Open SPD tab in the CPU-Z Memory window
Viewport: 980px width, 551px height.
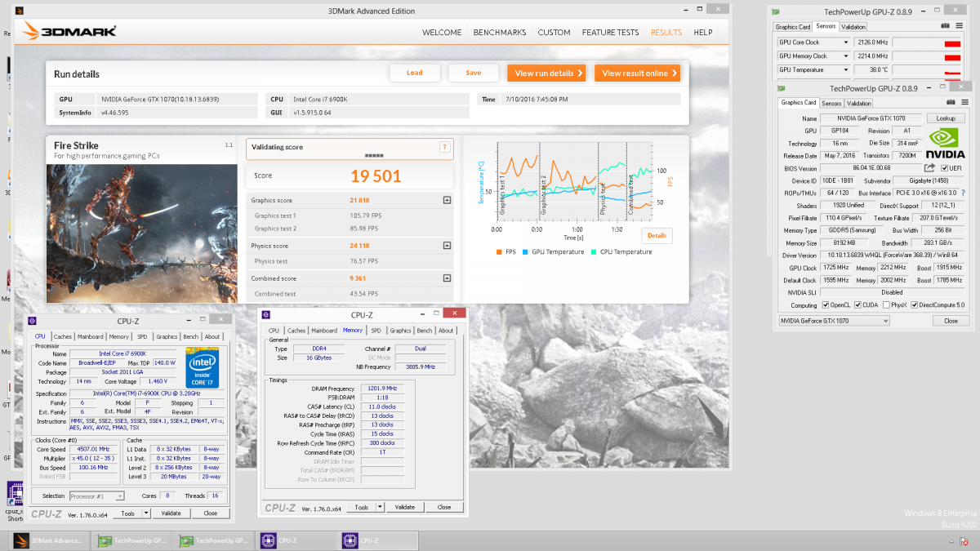(x=376, y=331)
